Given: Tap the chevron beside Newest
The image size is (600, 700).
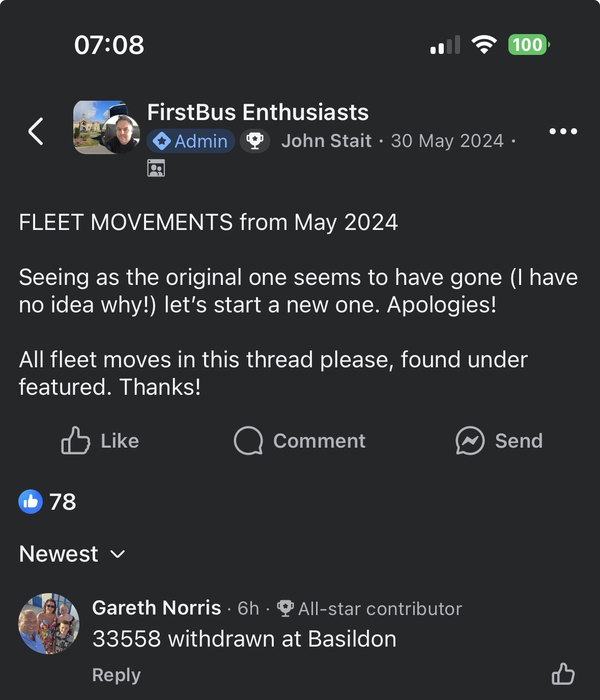Looking at the screenshot, I should (118, 555).
